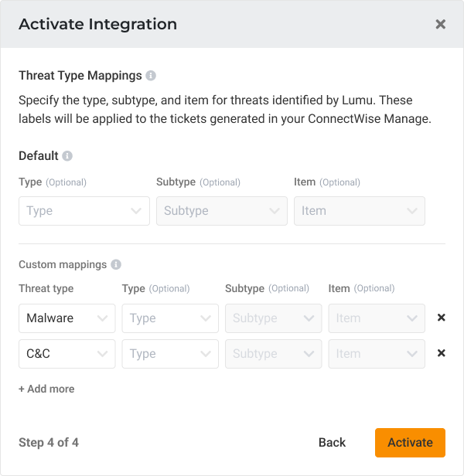Image resolution: width=464 pixels, height=476 pixels.
Task: Change the C&C threat type selection
Action: pos(67,354)
